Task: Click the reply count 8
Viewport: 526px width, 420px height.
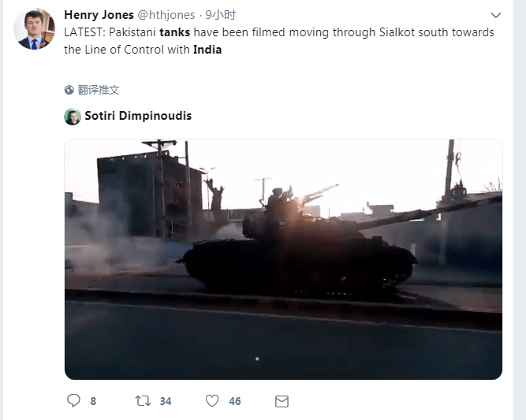Action: pos(93,401)
